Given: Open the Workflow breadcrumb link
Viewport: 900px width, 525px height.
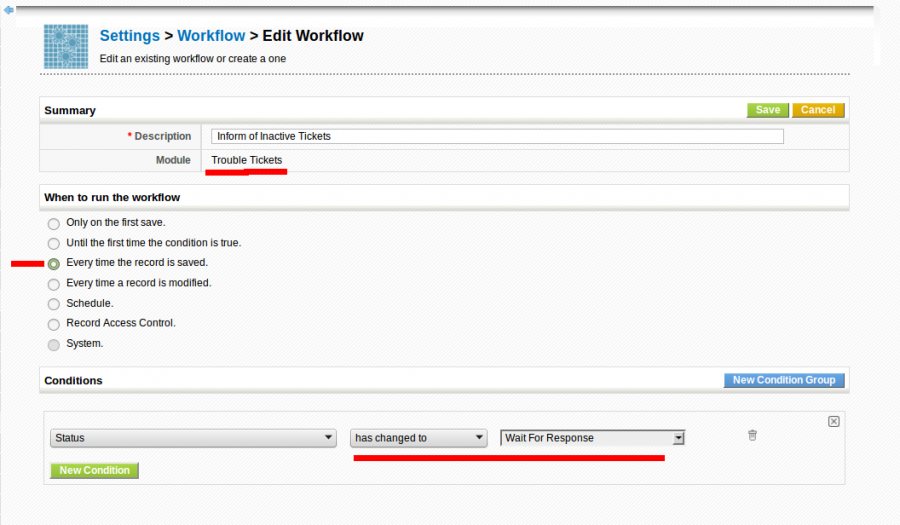Looking at the screenshot, I should [x=211, y=36].
